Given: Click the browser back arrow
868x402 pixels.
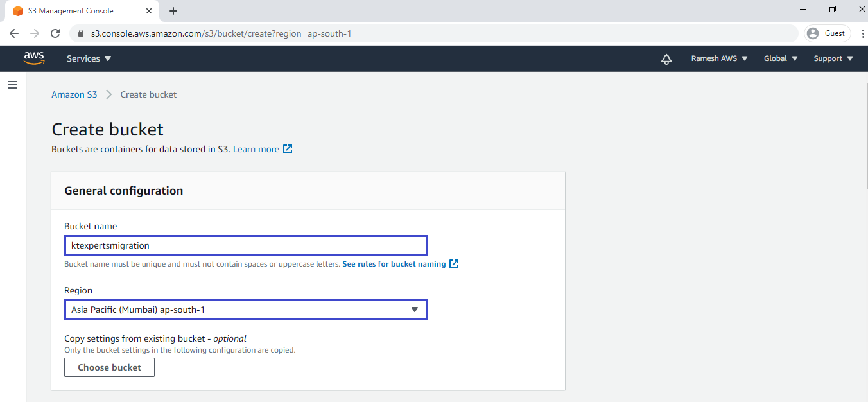Looking at the screenshot, I should pos(14,33).
